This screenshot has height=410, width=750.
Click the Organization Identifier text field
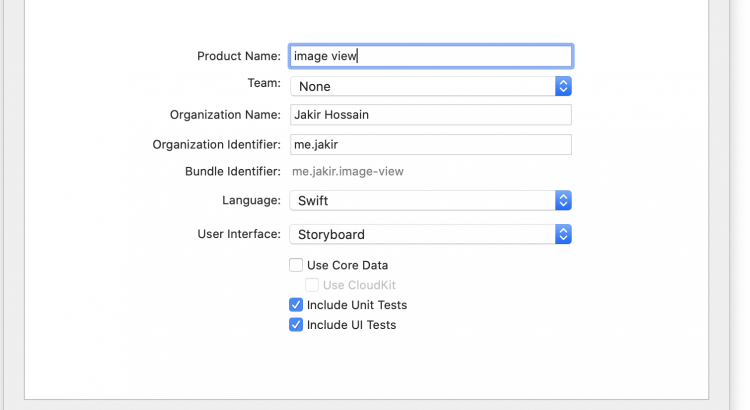point(430,145)
